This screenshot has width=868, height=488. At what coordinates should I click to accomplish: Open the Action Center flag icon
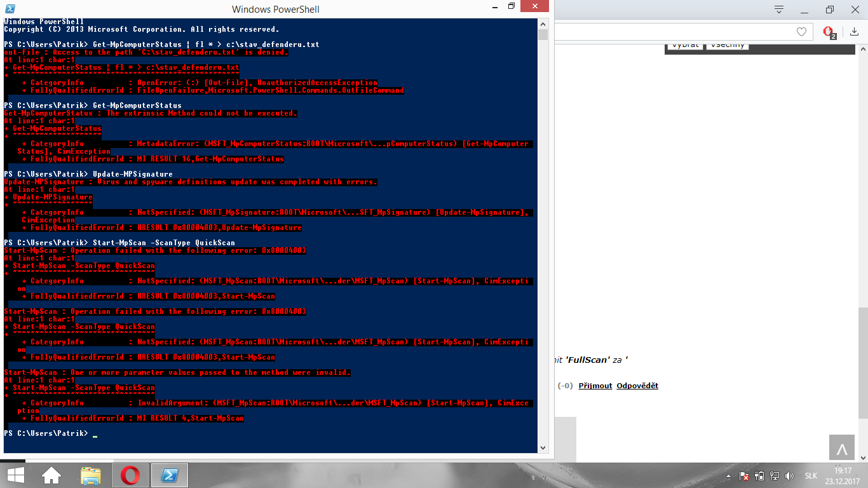click(x=744, y=476)
